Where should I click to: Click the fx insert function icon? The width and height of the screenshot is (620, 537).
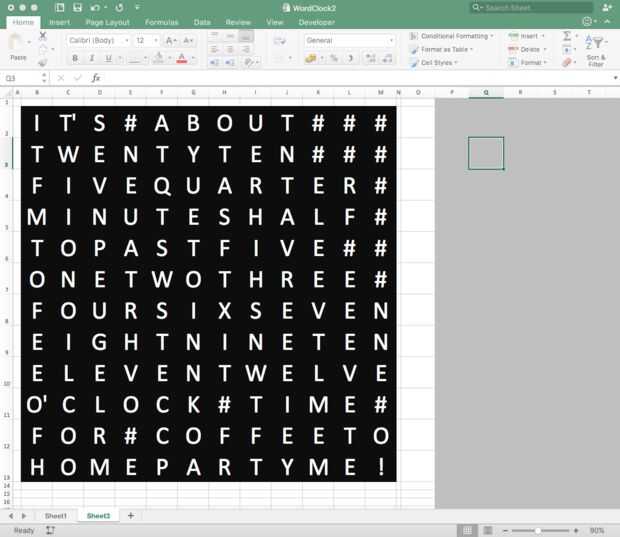click(x=96, y=78)
